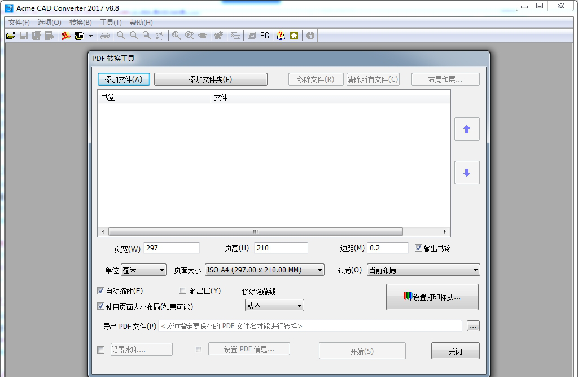Screen dimensions: 578x392
Task: Click the 设置水印... button
Action: (142, 349)
